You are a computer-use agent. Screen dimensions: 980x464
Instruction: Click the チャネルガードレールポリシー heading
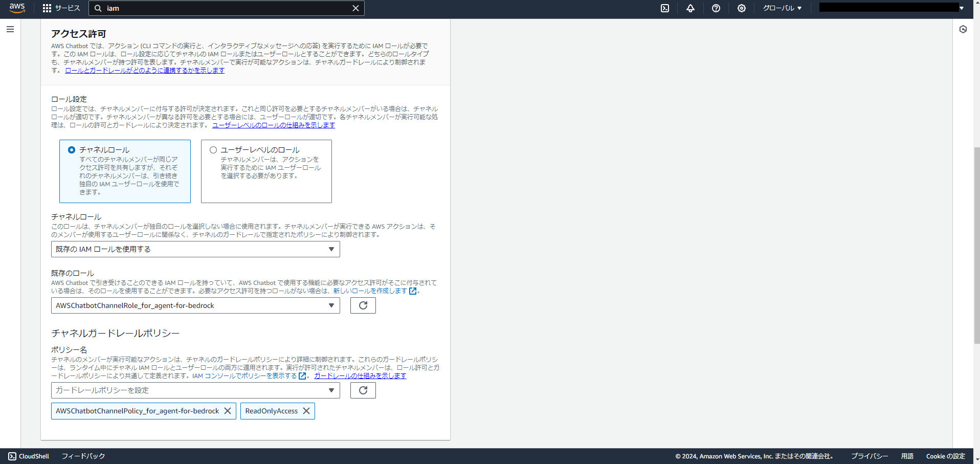point(115,333)
